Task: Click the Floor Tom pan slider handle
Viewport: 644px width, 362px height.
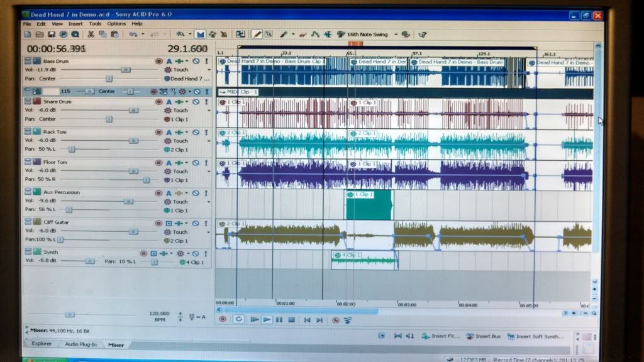Action: coord(146,180)
